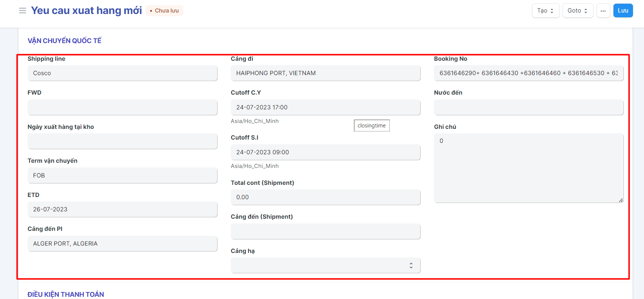Open the Cutoff S.I datetime field

(x=325, y=152)
